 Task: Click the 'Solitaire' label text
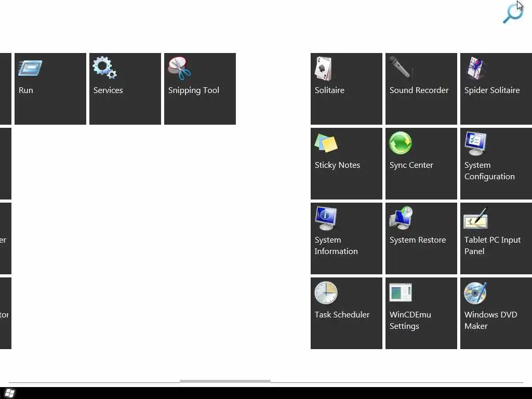pos(329,90)
